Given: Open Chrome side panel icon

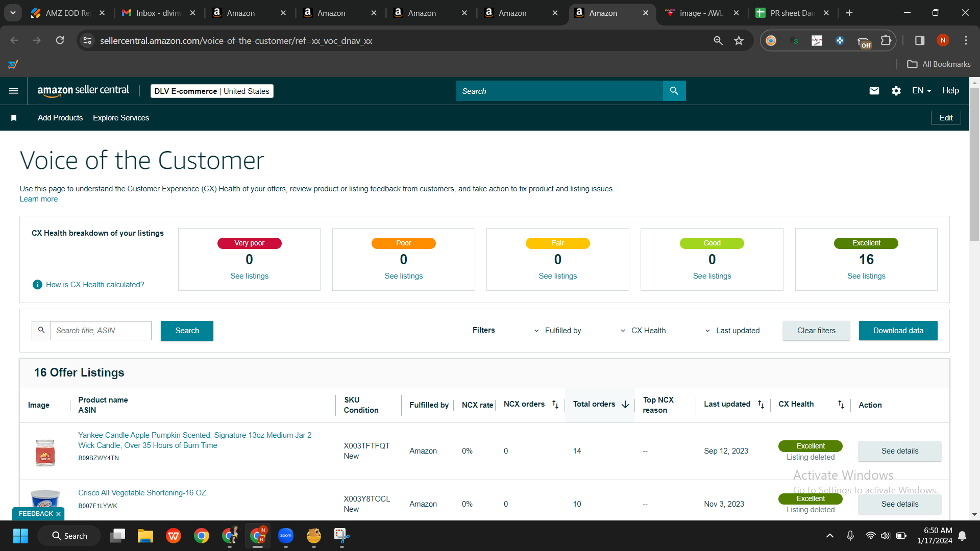Looking at the screenshot, I should (x=920, y=40).
